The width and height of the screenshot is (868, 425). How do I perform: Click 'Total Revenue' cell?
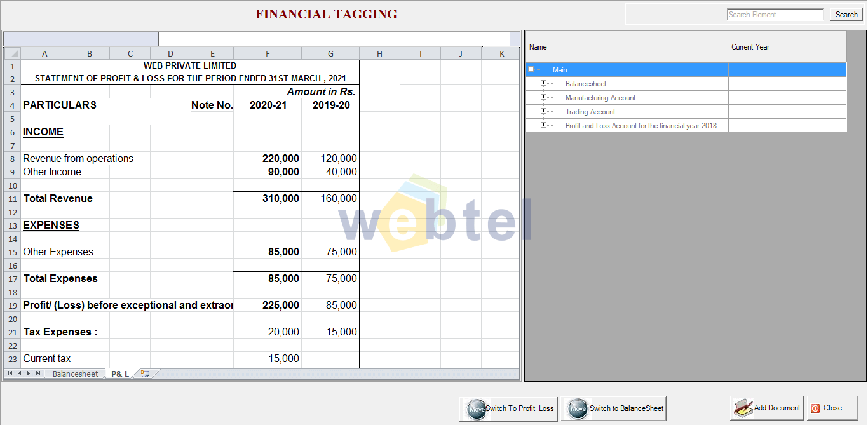[58, 198]
